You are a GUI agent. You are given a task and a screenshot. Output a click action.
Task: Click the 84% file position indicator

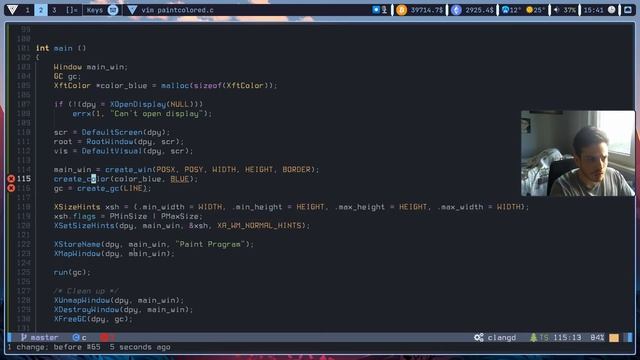click(x=597, y=338)
